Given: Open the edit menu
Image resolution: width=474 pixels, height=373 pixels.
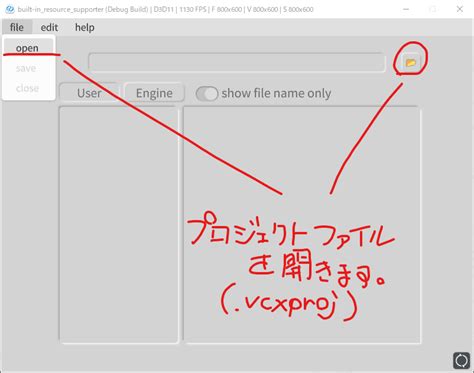Looking at the screenshot, I should [x=49, y=27].
